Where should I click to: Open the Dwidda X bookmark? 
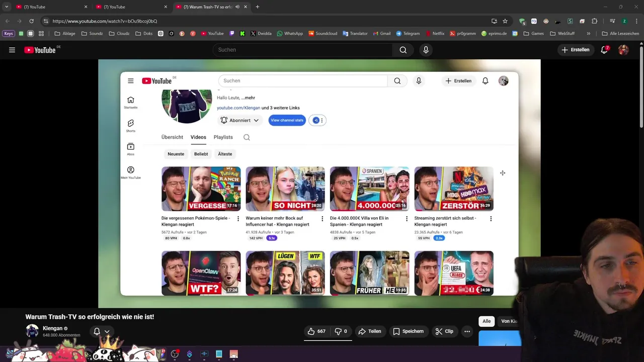(261, 34)
